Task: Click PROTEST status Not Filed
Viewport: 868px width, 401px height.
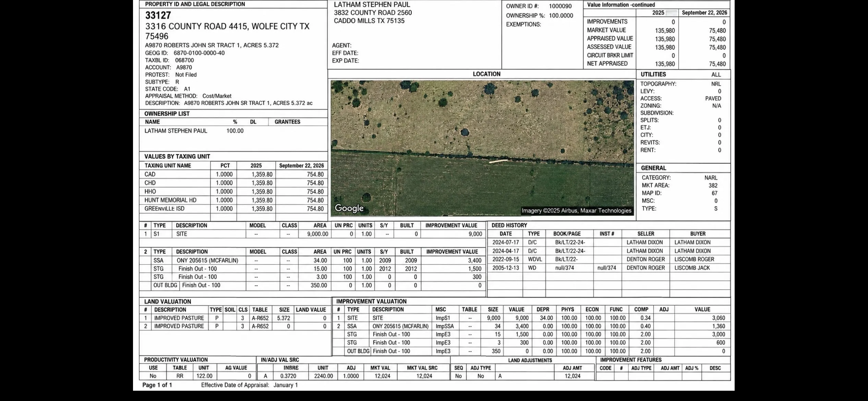Action: [186, 75]
